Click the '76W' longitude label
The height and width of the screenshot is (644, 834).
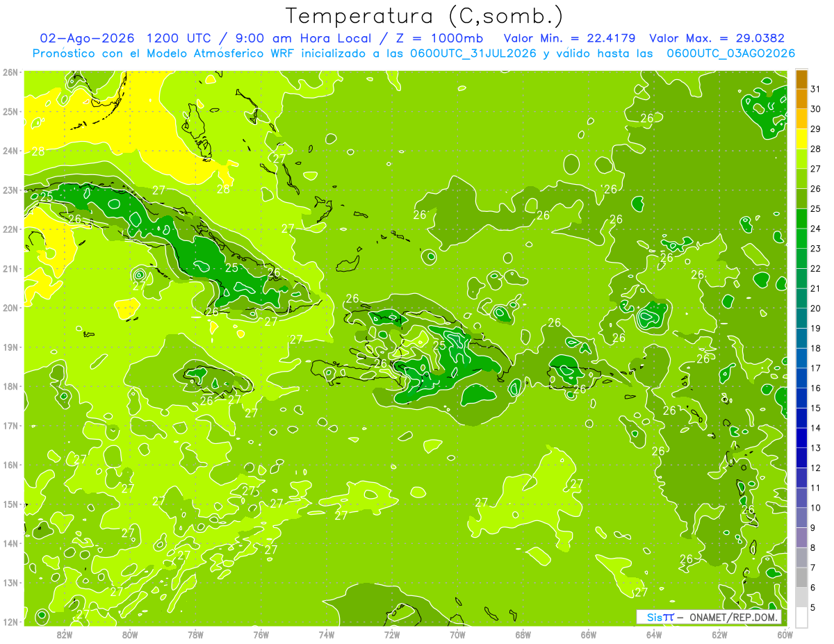[261, 635]
